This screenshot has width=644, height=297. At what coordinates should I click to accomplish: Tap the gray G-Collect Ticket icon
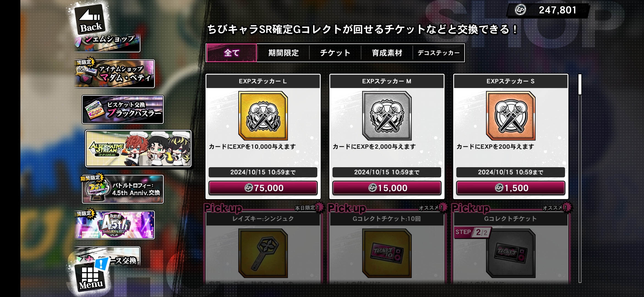(511, 253)
